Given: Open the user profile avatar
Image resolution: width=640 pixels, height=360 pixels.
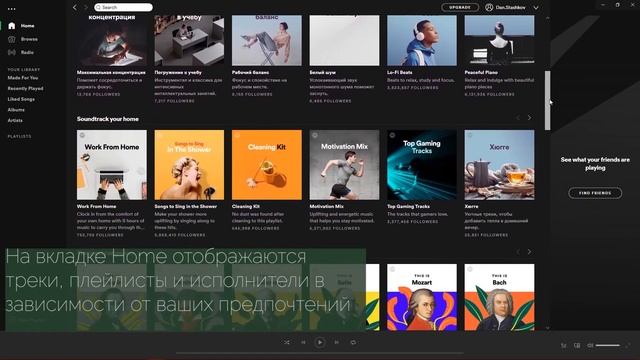Looking at the screenshot, I should tap(489, 7).
